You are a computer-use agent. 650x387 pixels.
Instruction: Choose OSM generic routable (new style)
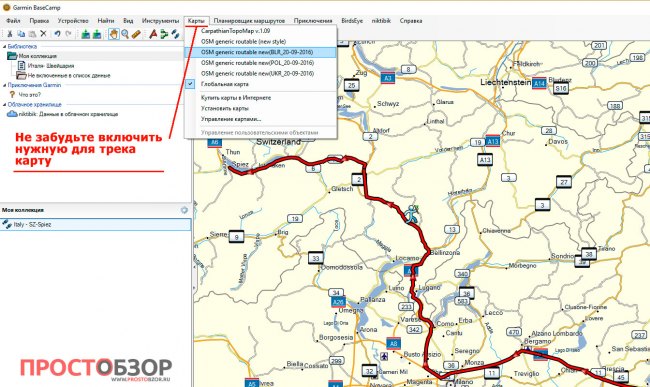click(260, 41)
